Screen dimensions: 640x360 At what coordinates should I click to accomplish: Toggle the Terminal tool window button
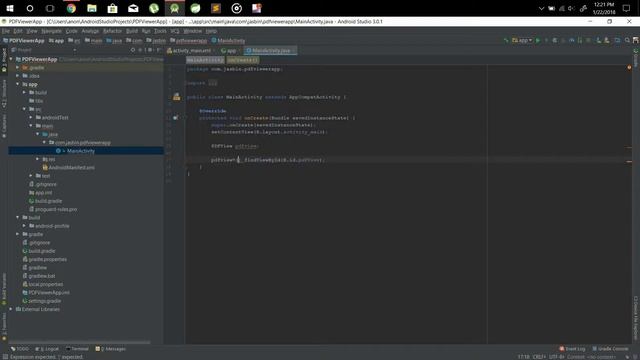pos(77,349)
